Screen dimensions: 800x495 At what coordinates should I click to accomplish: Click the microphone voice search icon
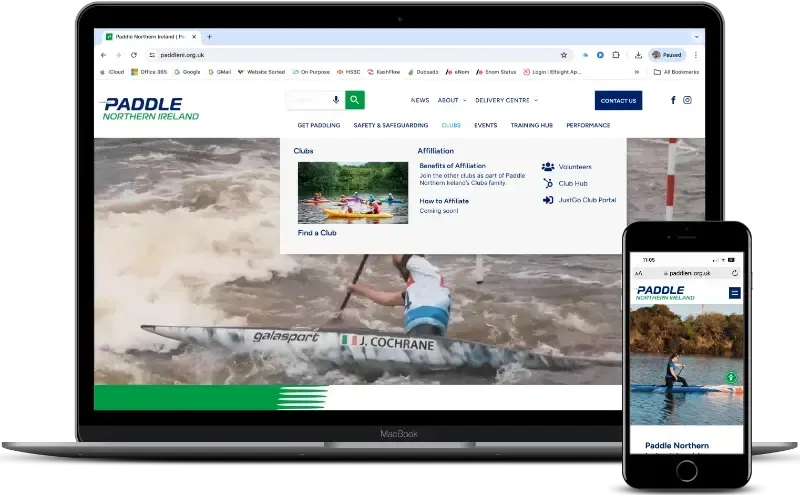[x=336, y=100]
